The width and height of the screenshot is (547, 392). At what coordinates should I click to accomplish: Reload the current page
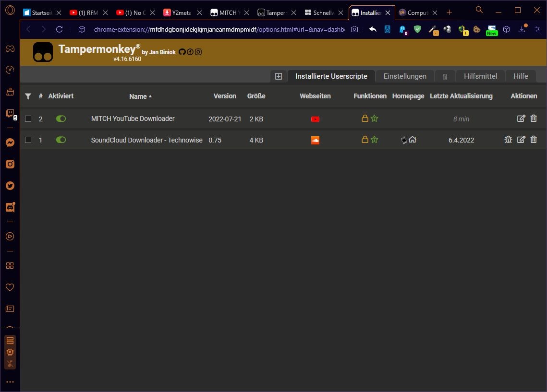[59, 29]
